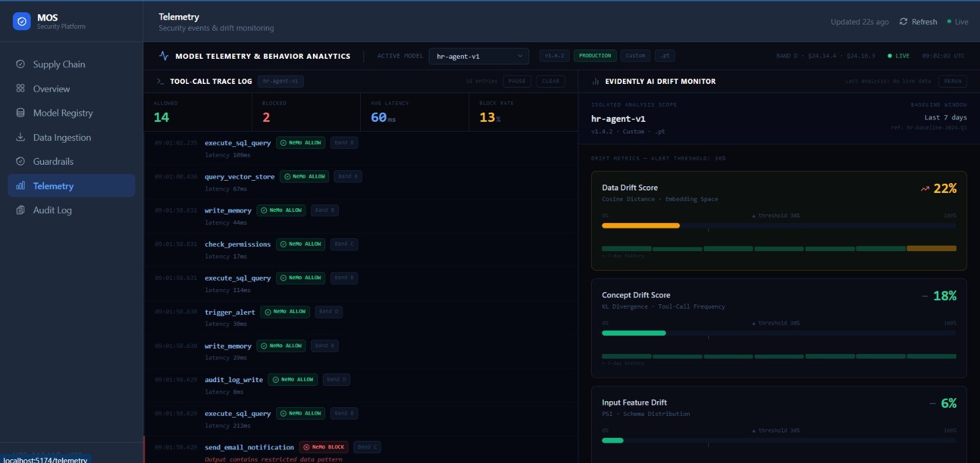Expand the active model hr-agent-v1 dropdown

tap(479, 56)
